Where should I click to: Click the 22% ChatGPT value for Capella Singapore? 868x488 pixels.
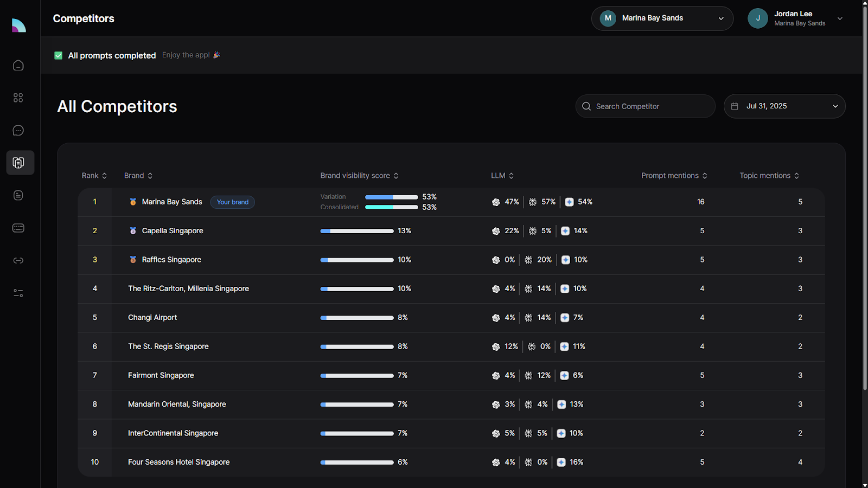pyautogui.click(x=512, y=231)
